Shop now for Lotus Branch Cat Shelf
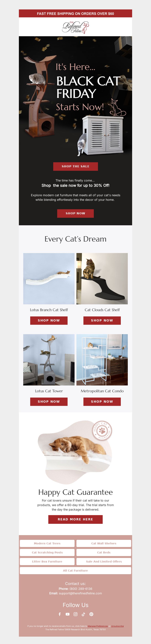 [49, 321]
